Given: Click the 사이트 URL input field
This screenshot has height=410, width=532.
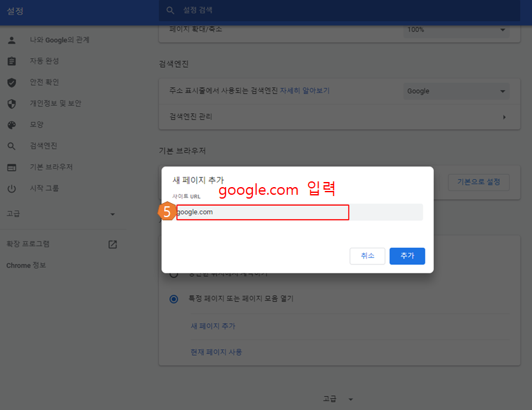Looking at the screenshot, I should click(298, 213).
